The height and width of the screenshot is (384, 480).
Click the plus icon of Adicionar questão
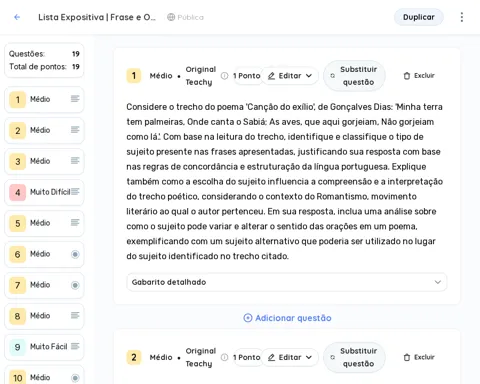(248, 318)
